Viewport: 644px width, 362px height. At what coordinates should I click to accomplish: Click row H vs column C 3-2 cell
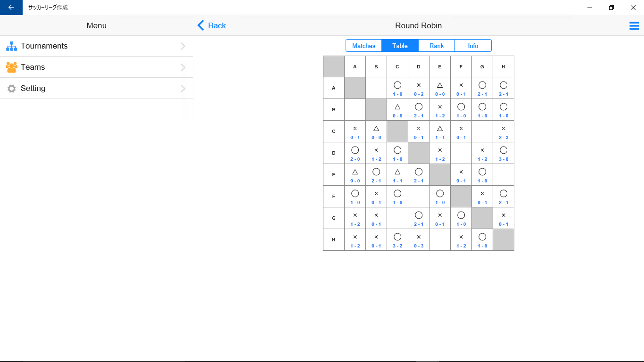tap(397, 240)
